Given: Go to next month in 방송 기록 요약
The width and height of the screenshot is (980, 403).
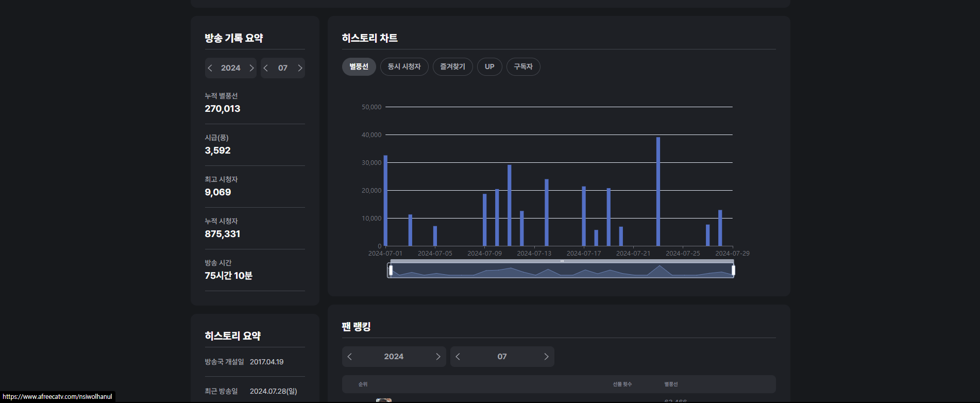Looking at the screenshot, I should point(300,68).
